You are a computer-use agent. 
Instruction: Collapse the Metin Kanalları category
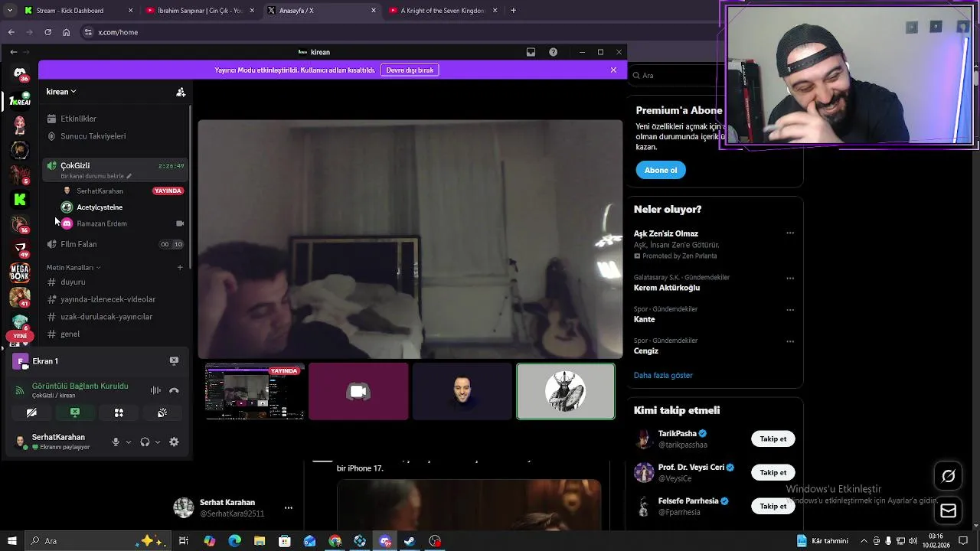tap(73, 268)
